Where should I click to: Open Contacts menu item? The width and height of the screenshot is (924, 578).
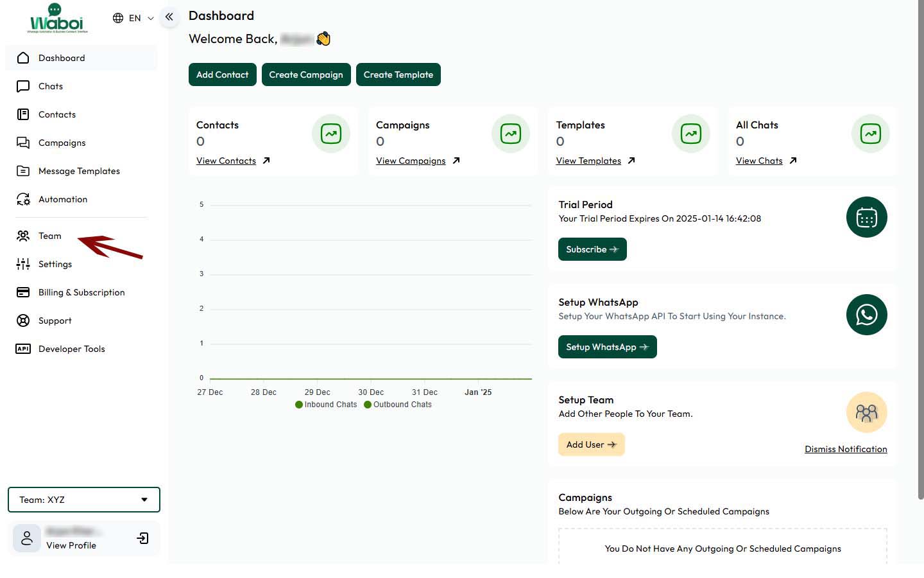pos(81,114)
